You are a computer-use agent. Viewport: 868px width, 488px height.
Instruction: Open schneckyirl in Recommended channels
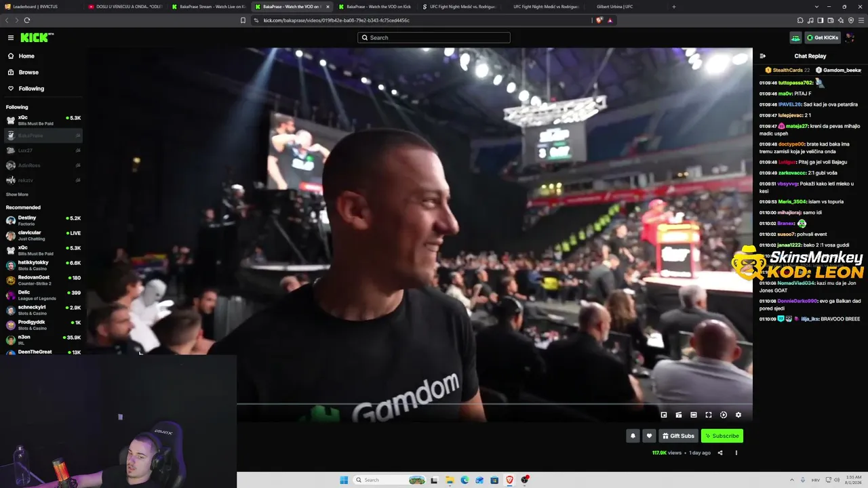pos(43,310)
